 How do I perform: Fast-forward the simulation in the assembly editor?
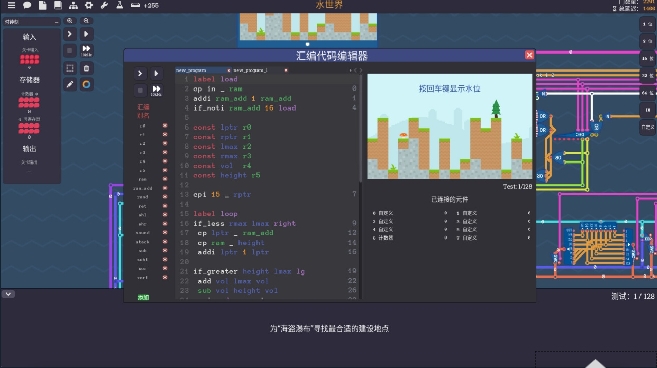click(156, 90)
